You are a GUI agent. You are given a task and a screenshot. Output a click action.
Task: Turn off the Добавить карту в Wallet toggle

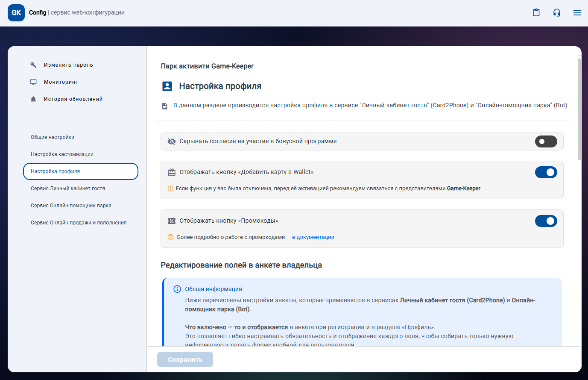click(546, 172)
